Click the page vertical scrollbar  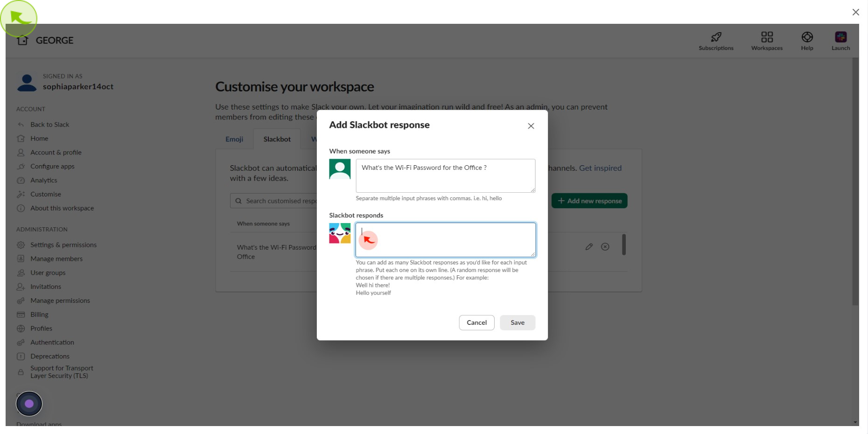[855, 182]
